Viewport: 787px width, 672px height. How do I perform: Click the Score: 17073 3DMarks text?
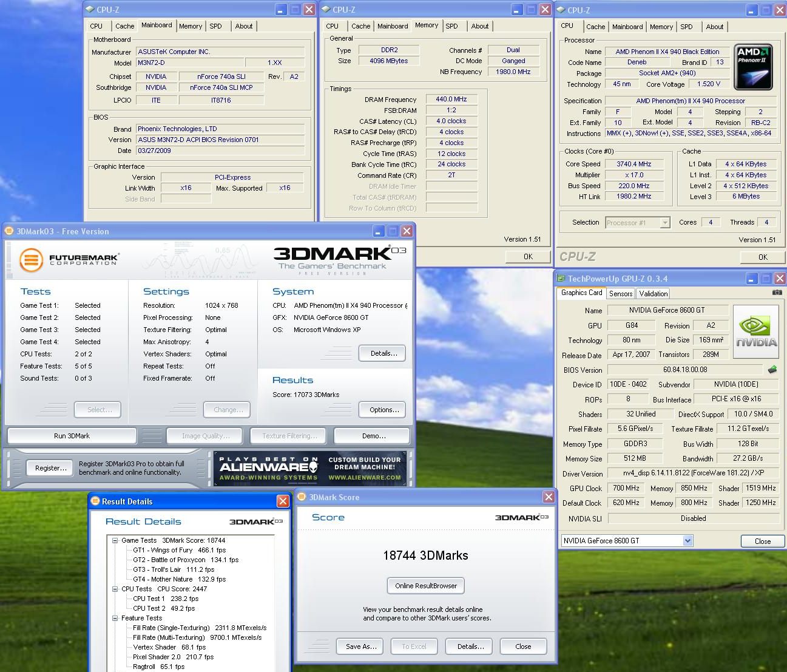click(306, 395)
